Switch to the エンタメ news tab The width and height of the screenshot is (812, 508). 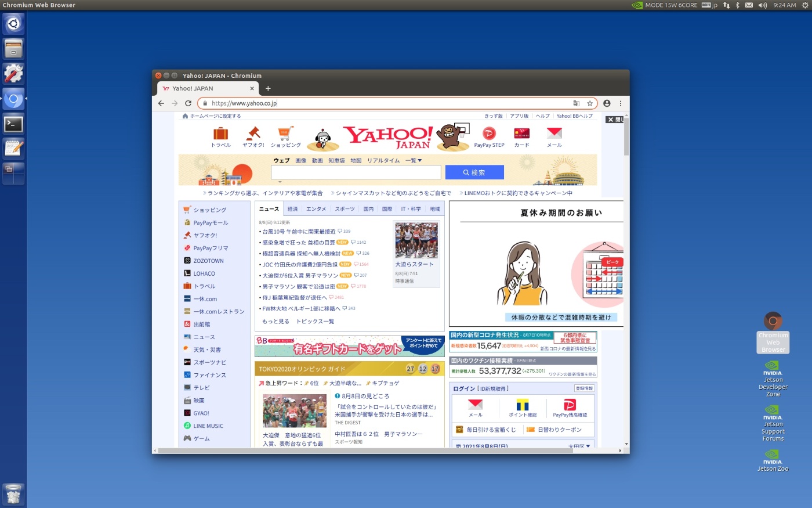316,209
